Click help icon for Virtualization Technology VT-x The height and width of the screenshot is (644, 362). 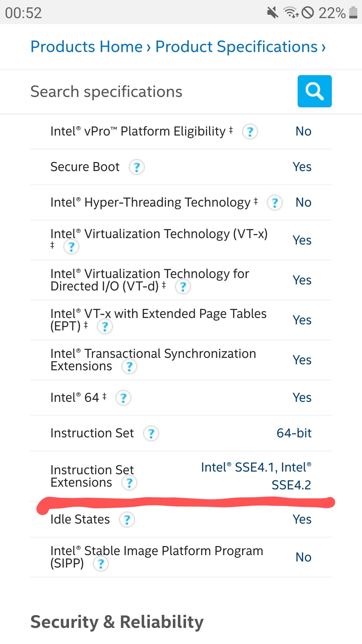[71, 247]
